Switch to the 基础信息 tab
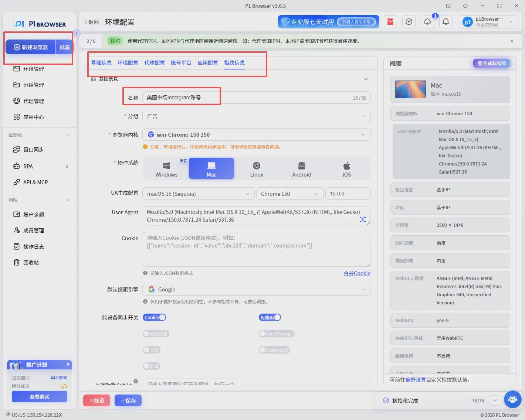The height and width of the screenshot is (420, 525). click(x=101, y=63)
